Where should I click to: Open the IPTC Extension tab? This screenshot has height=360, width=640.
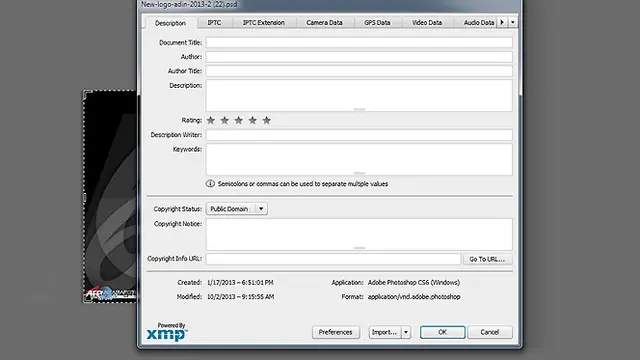point(264,22)
